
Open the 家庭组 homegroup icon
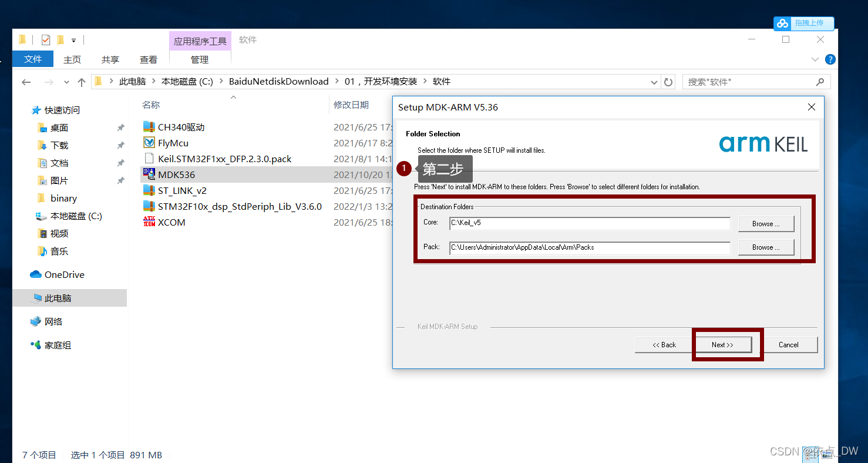[x=36, y=345]
